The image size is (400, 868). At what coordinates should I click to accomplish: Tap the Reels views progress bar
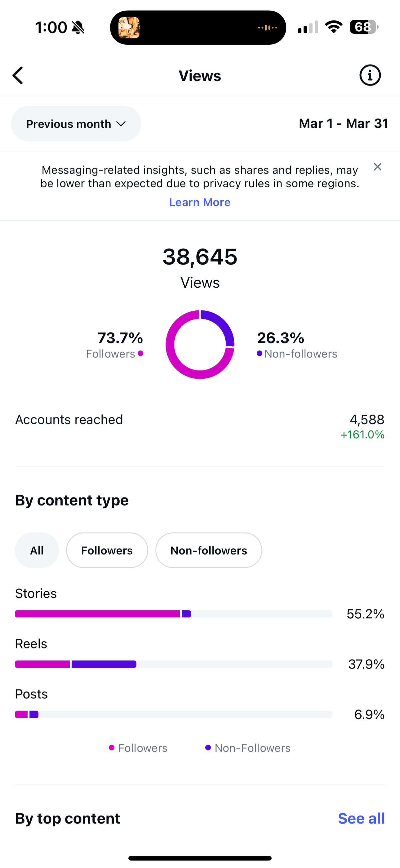174,664
